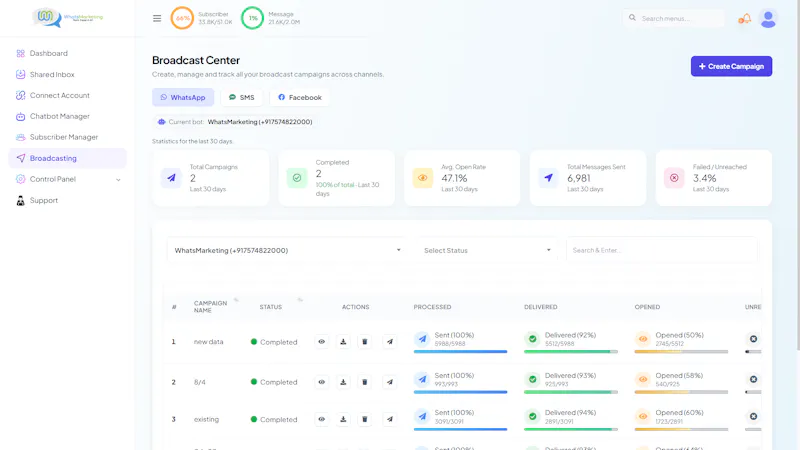The height and width of the screenshot is (450, 800).
Task: Expand the Control Panel submenu
Action: (118, 180)
